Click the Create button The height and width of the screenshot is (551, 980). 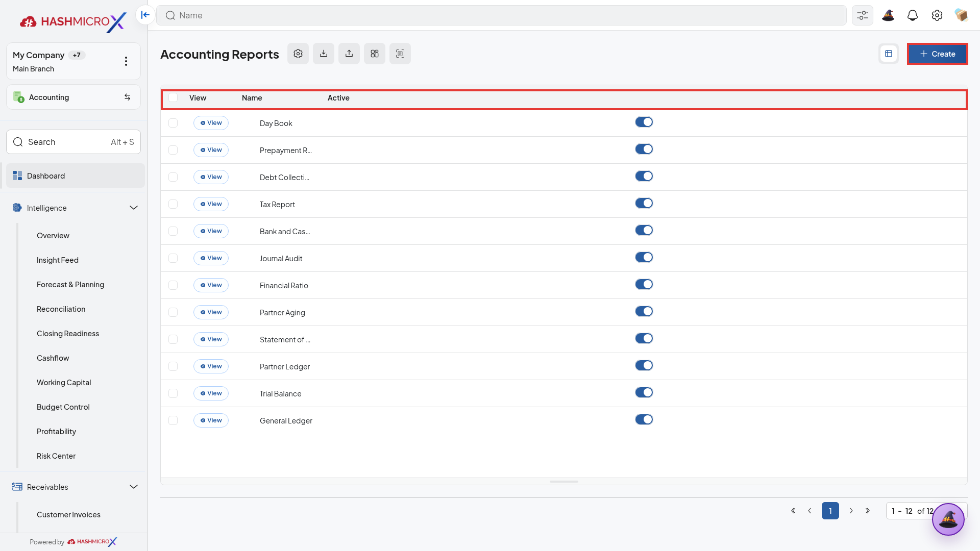tap(937, 54)
